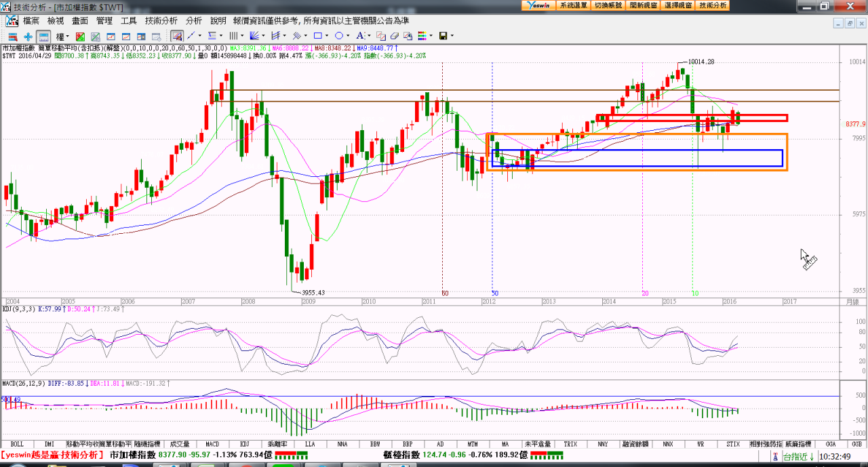
Task: Click the save disk icon
Action: 443,36
